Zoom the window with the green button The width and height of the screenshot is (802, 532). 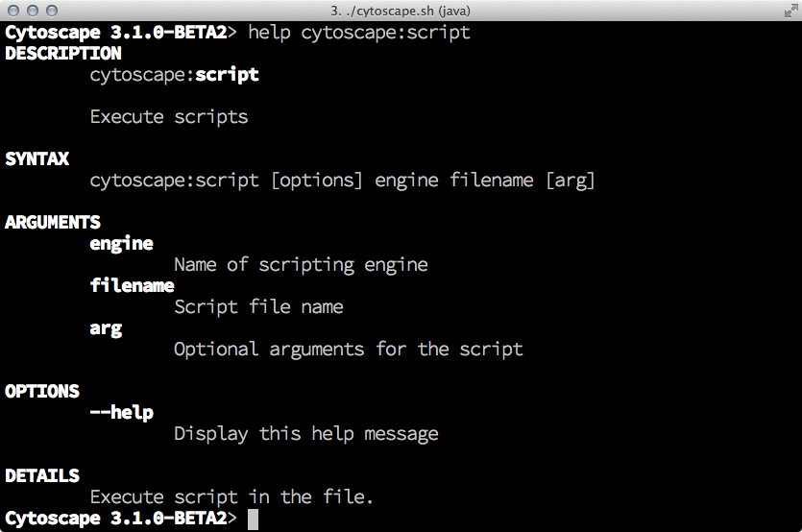coord(52,11)
